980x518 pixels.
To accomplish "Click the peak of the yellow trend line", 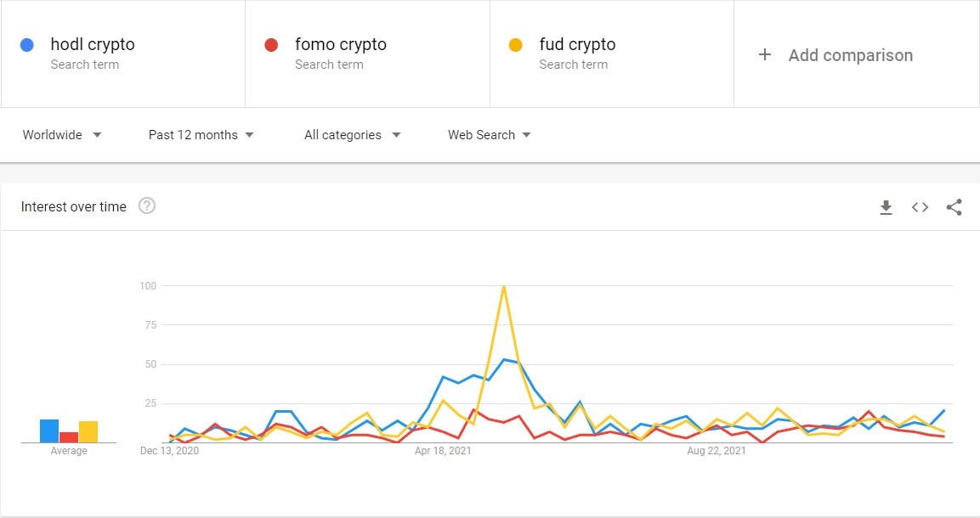I will click(x=502, y=285).
